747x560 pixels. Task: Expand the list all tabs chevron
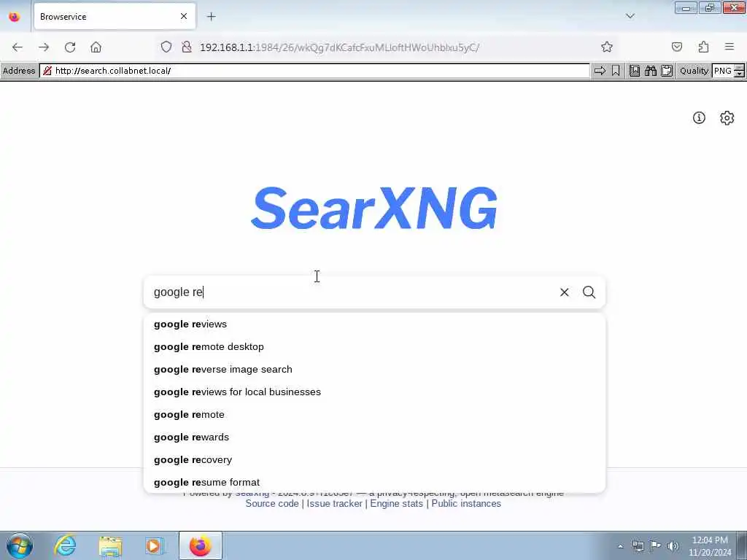click(x=630, y=16)
